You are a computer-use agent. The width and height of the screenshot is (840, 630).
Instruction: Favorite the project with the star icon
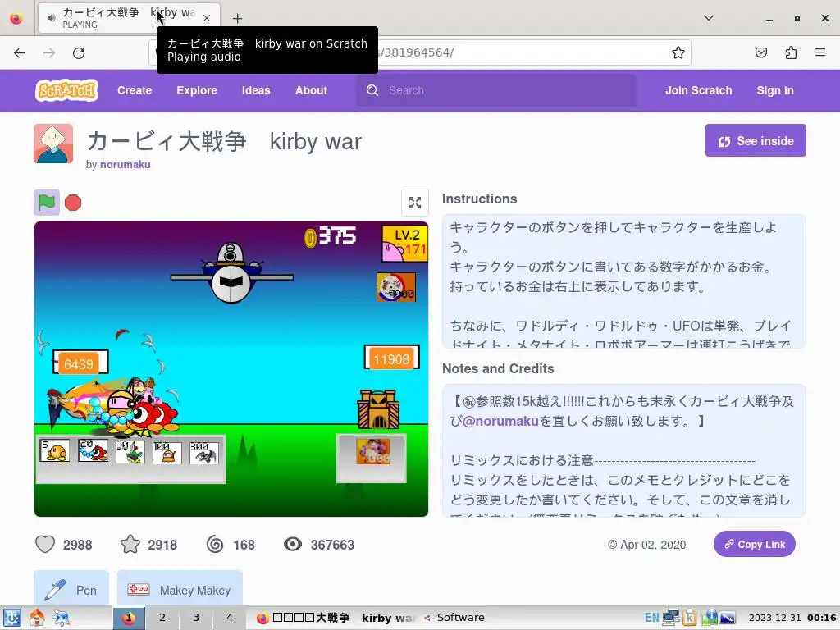click(x=130, y=545)
